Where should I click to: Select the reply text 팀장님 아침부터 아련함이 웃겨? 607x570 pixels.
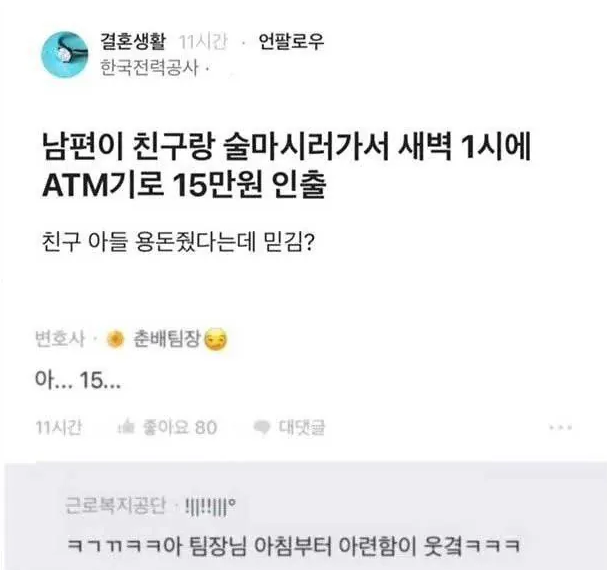[x=326, y=546]
